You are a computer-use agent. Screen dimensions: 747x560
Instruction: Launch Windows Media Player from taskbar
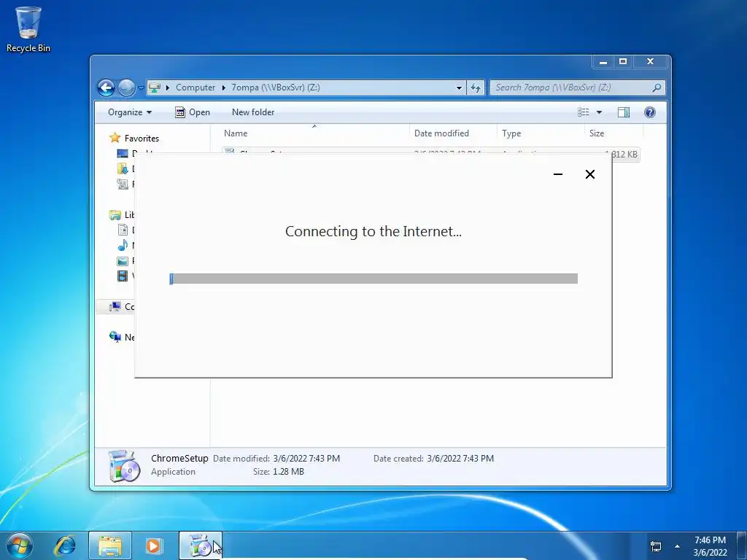coord(153,545)
